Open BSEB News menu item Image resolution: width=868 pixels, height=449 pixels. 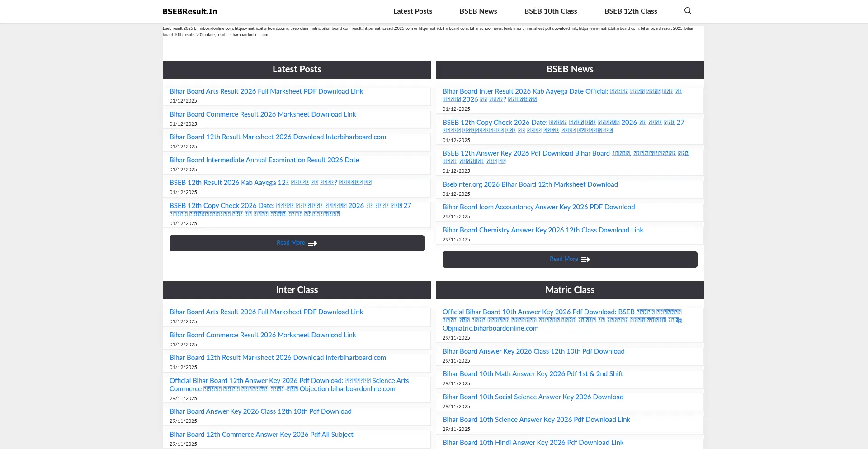478,11
